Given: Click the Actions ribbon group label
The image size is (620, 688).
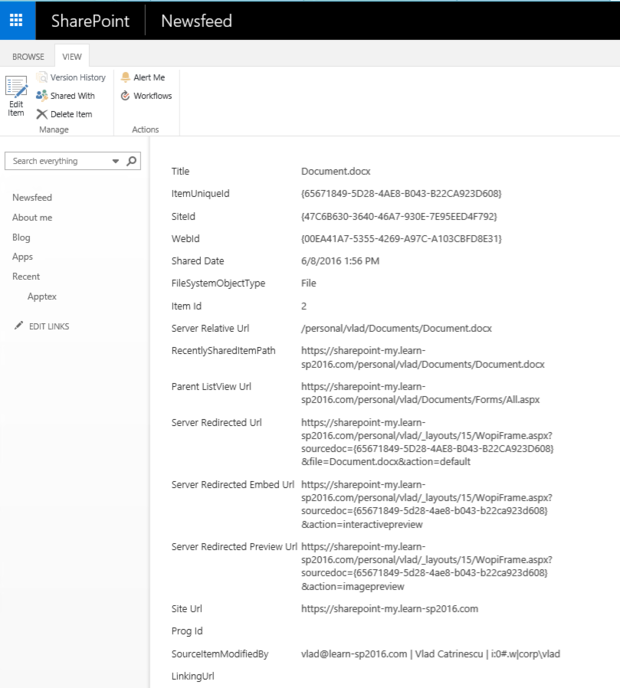Looking at the screenshot, I should click(x=145, y=129).
